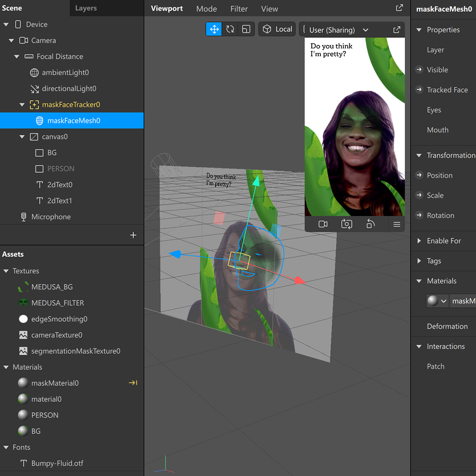Click the arrow toggle beside Visible property
The height and width of the screenshot is (476, 476).
pos(419,70)
